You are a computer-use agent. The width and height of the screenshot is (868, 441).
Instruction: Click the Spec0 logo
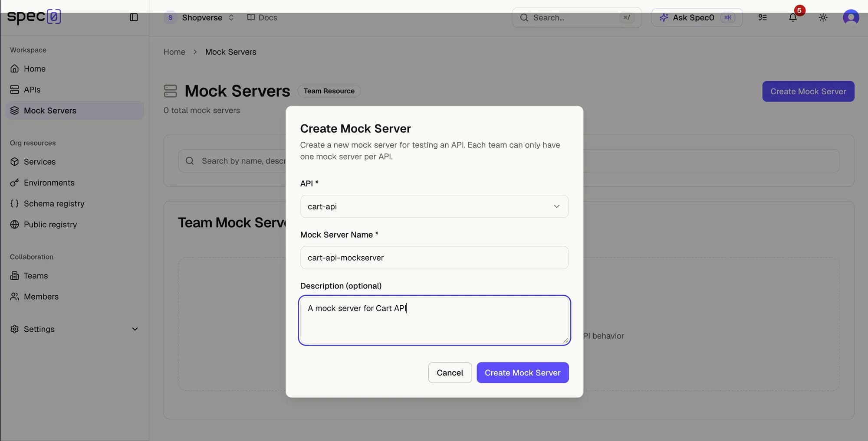click(x=34, y=17)
